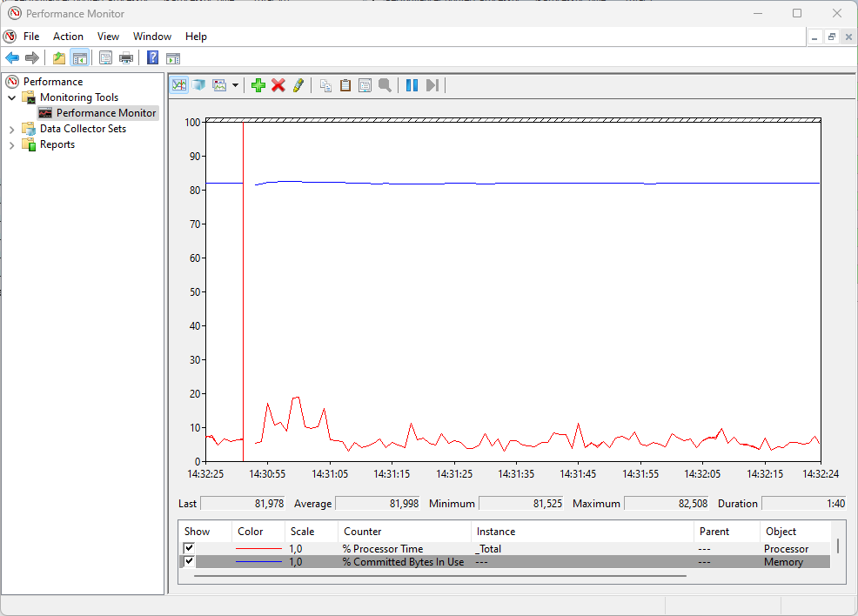858x616 pixels.
Task: Click View Current Activity graph icon
Action: pos(179,85)
